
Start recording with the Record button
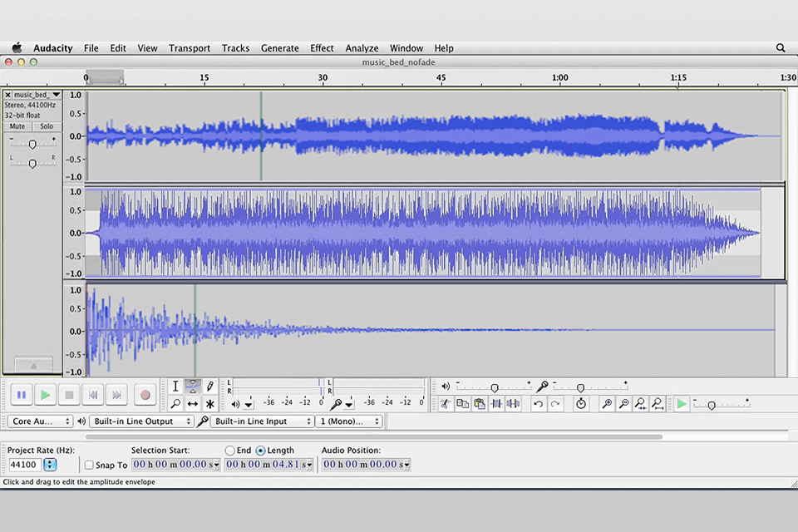coord(145,395)
